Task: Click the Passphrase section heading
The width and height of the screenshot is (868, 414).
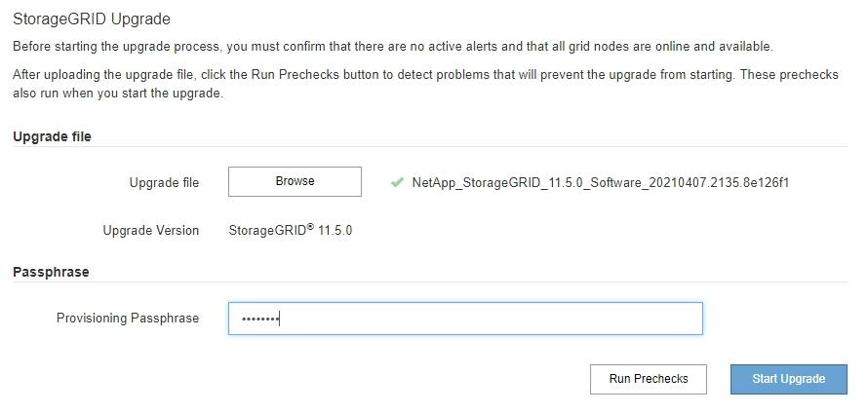Action: point(51,272)
